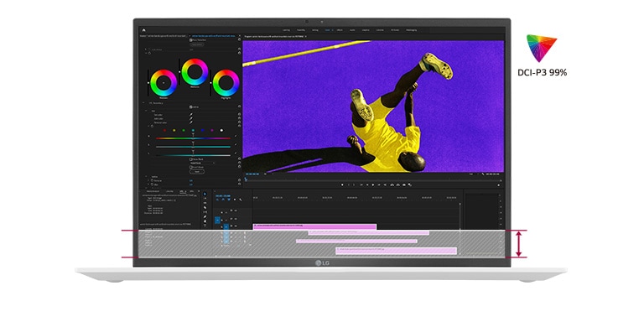Pick the Set Color eyedropper
This screenshot has width=644, height=322.
pyautogui.click(x=191, y=115)
